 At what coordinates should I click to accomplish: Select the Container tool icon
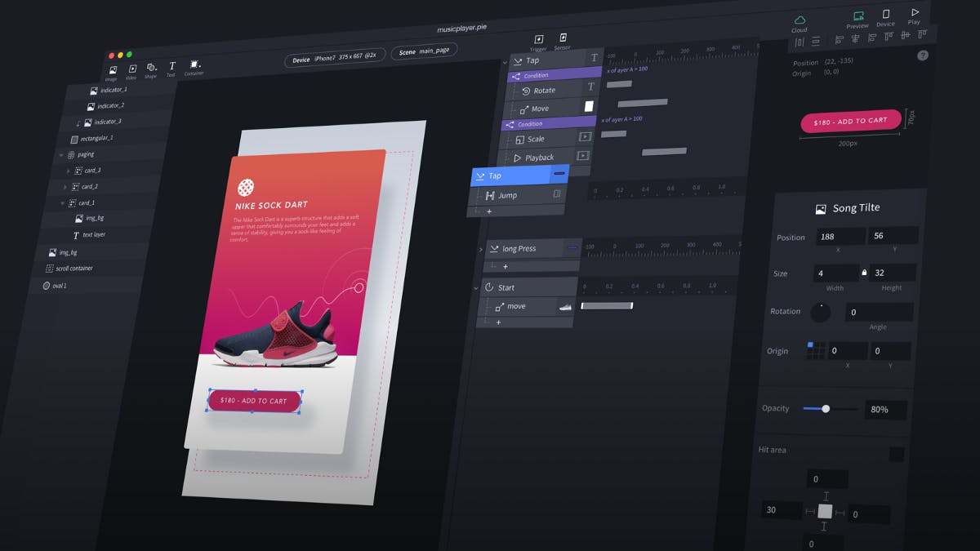pos(194,64)
